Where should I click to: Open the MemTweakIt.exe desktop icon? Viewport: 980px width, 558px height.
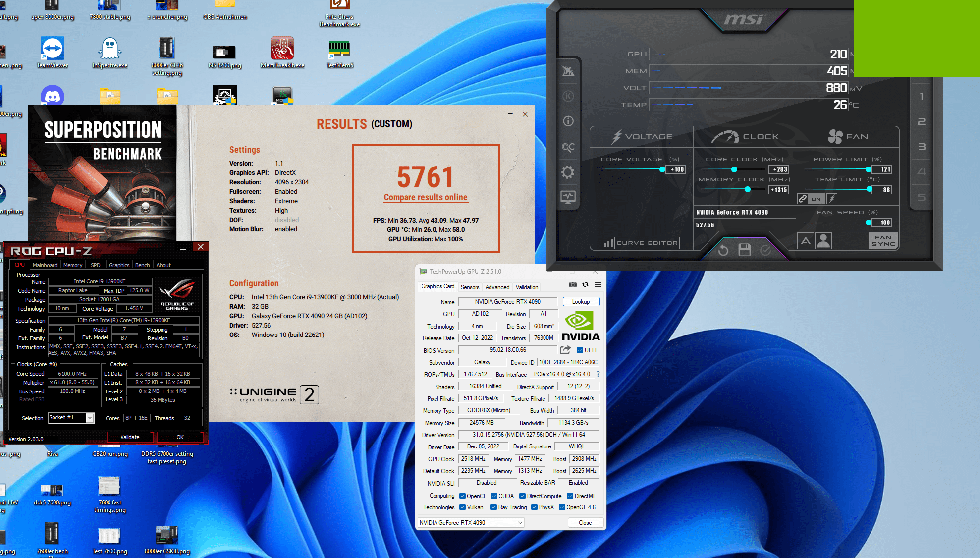click(x=282, y=53)
